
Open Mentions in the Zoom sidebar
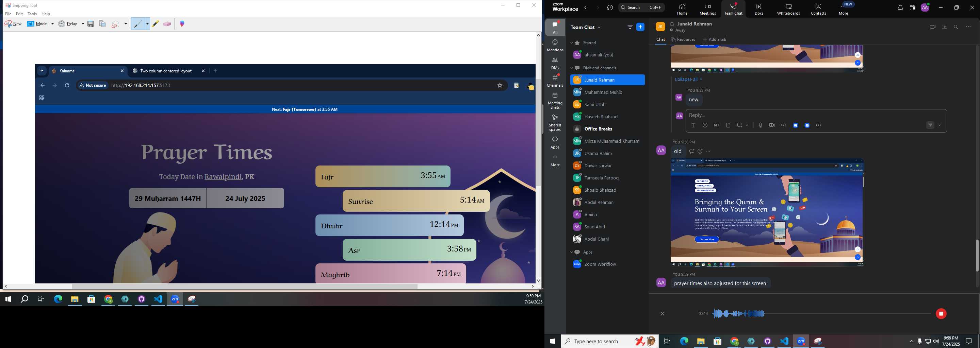[x=555, y=45]
